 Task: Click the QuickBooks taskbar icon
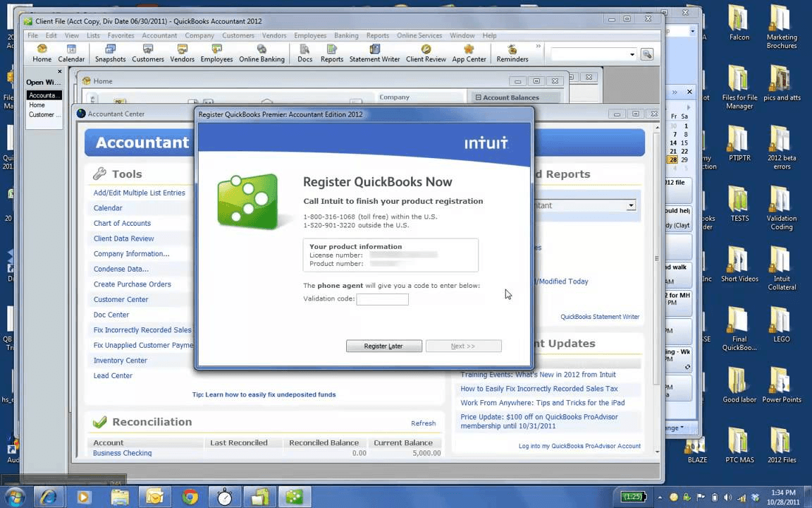click(x=295, y=497)
